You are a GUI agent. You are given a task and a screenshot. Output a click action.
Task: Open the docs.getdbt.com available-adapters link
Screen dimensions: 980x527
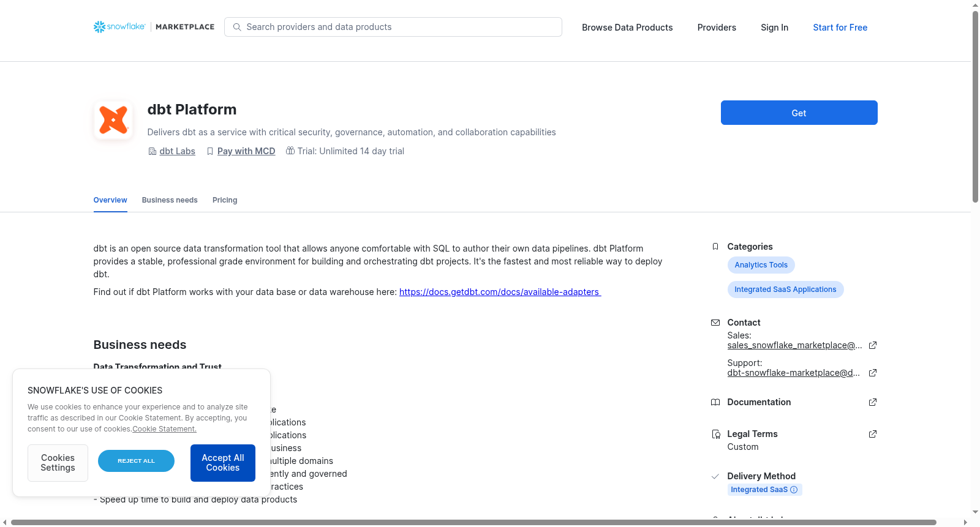pos(500,292)
